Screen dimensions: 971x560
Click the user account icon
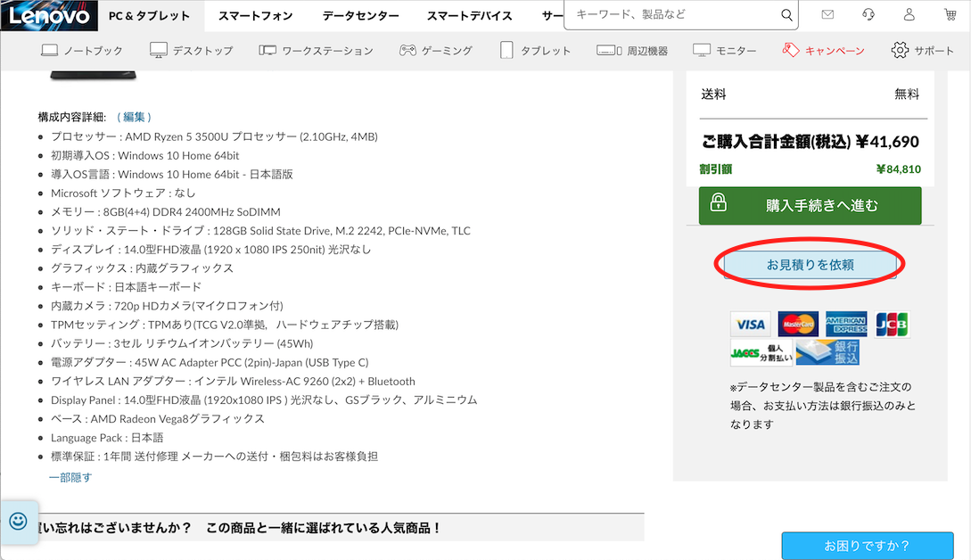pos(907,15)
